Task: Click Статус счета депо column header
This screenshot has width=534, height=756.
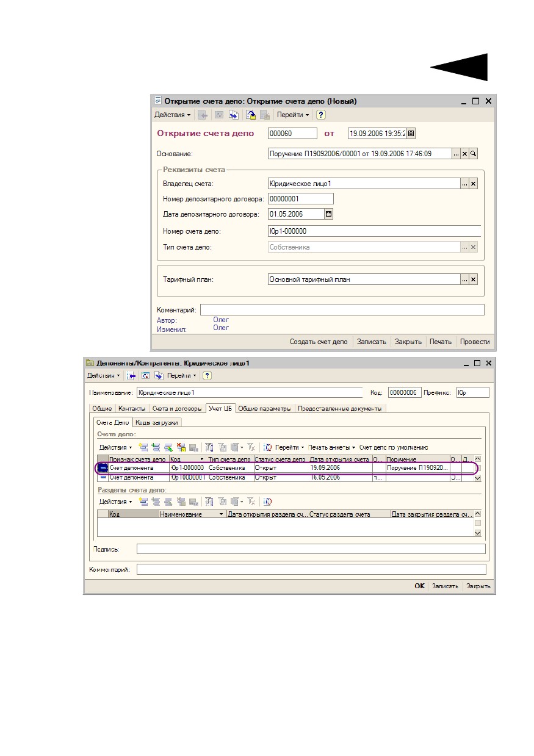Action: point(281,459)
